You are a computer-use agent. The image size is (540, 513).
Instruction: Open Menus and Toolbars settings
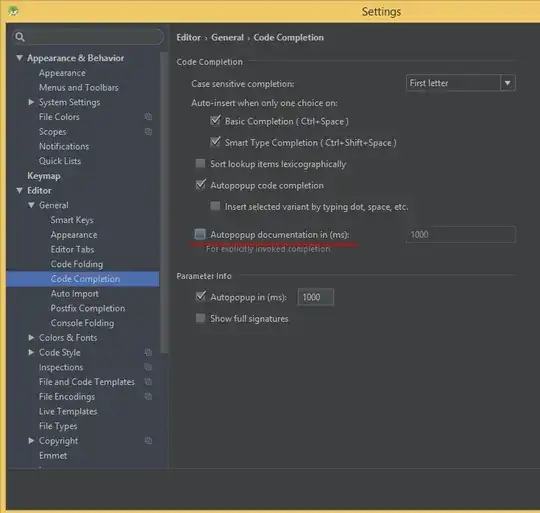[x=79, y=88]
